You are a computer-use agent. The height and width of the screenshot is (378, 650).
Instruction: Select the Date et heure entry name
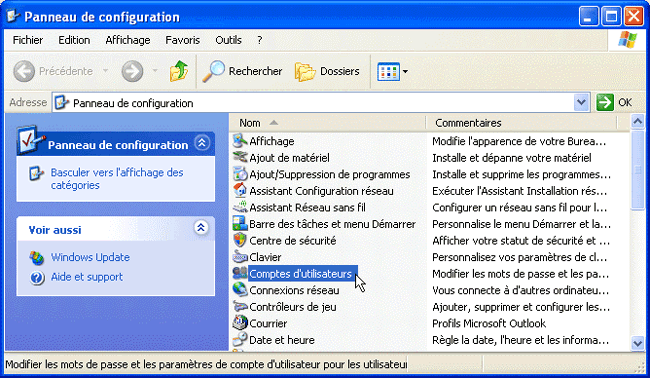[282, 340]
